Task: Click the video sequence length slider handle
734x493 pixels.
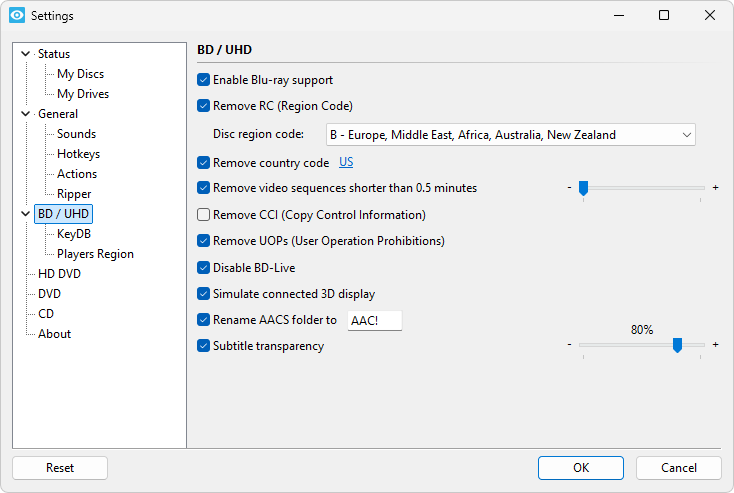Action: coord(583,187)
